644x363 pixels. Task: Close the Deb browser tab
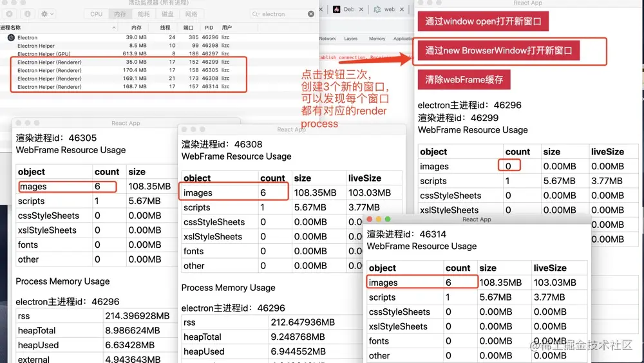(361, 9)
